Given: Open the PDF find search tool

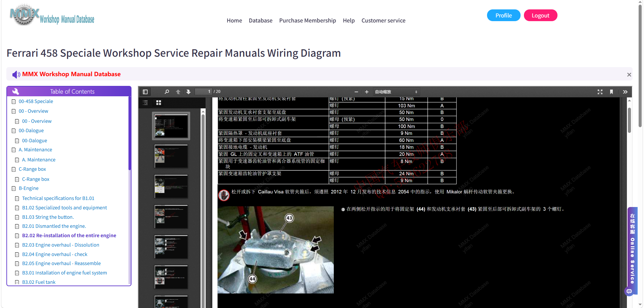Looking at the screenshot, I should (x=167, y=92).
